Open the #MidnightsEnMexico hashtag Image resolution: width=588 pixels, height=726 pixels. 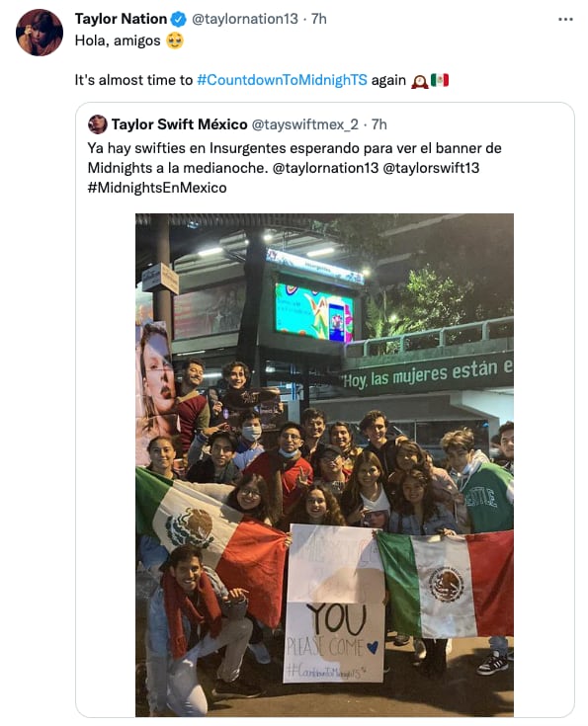(x=157, y=188)
